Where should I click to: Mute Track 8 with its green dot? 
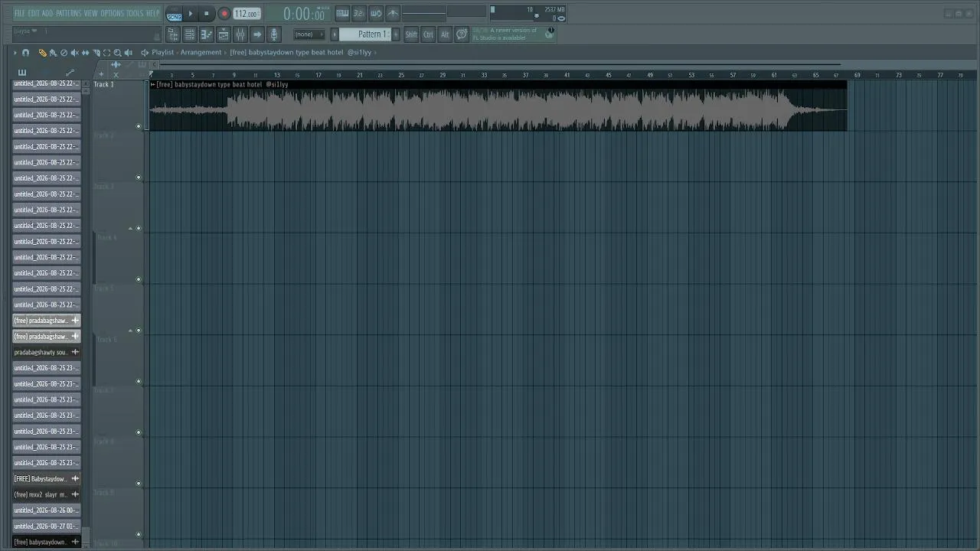139,483
